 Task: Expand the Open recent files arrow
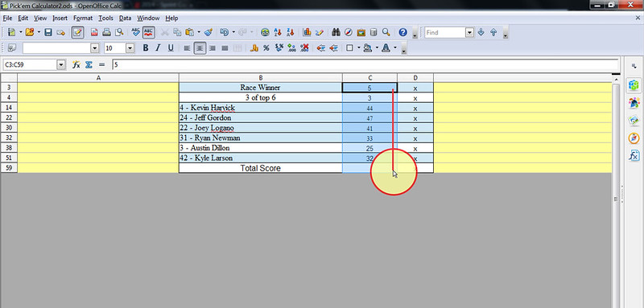[x=38, y=32]
